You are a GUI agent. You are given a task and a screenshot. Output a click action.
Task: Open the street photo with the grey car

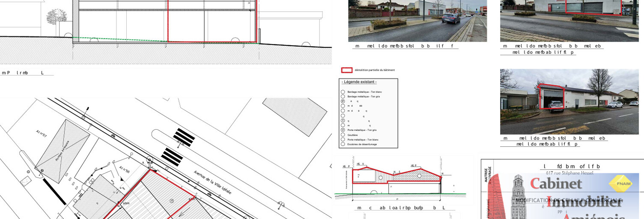coord(417,21)
